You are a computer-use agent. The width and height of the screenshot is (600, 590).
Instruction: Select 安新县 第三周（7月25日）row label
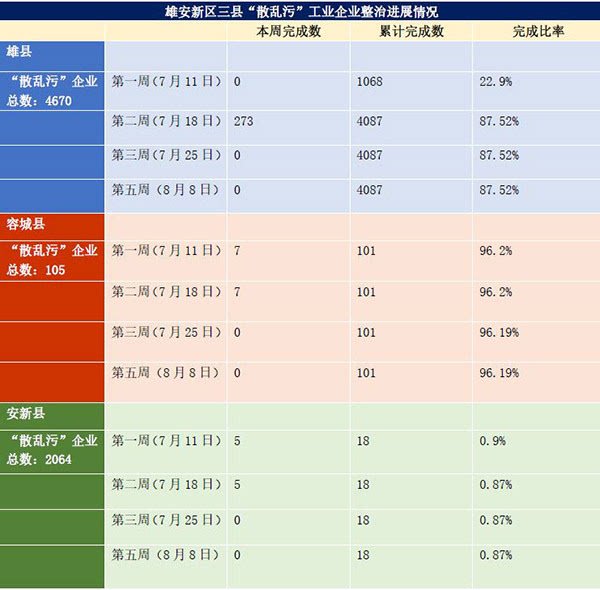point(166,520)
